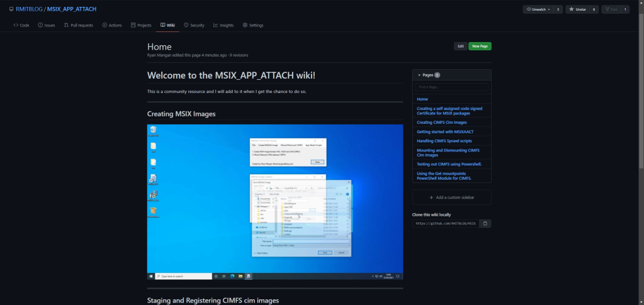Viewport: 644px width, 305px height.
Task: Open Getting started with MSIXAACT page
Action: click(x=445, y=132)
